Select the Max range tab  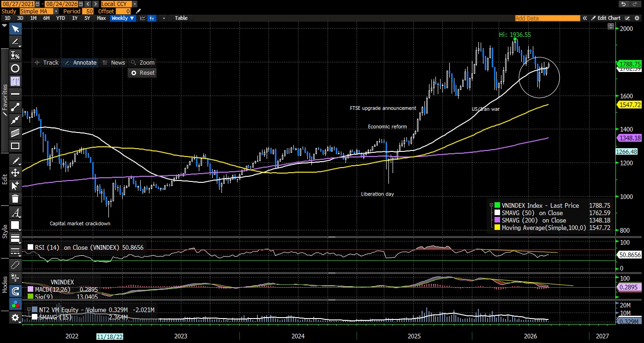click(x=101, y=18)
